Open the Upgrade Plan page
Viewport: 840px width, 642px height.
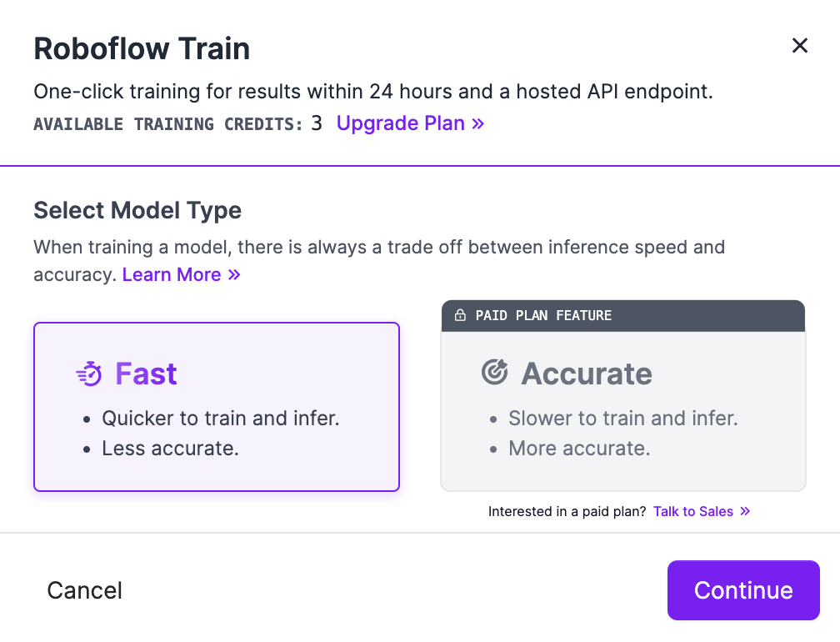[x=401, y=123]
